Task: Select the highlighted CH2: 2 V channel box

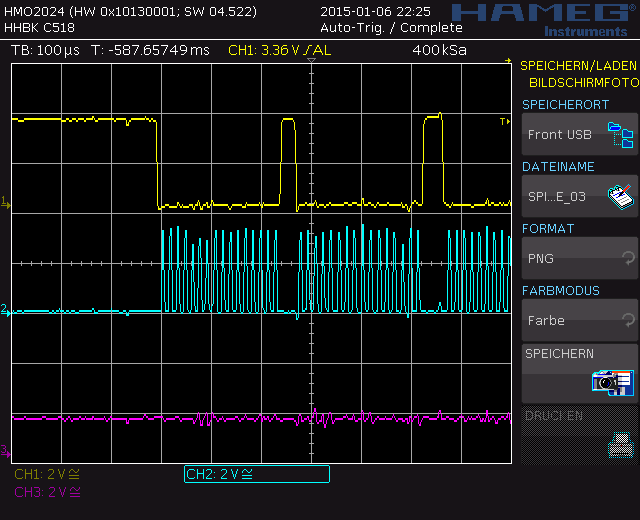Action: pyautogui.click(x=257, y=474)
